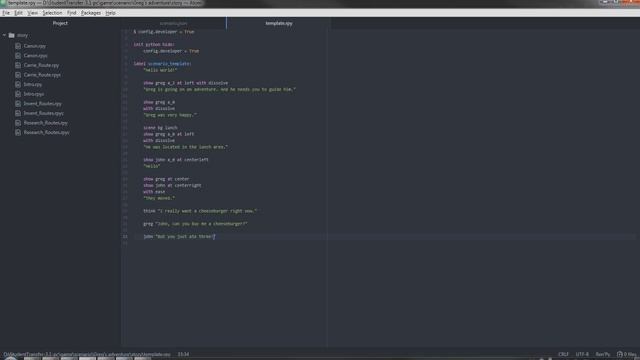Open the File menu

coord(6,13)
